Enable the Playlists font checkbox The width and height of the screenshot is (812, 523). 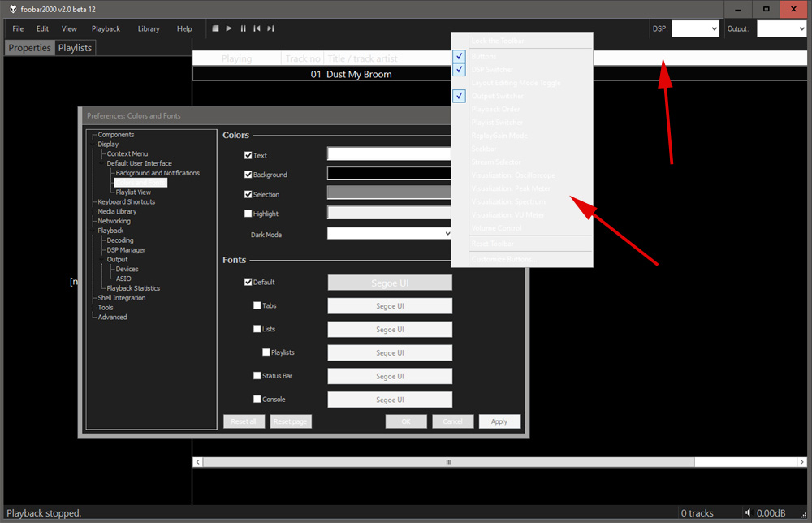[x=266, y=352]
